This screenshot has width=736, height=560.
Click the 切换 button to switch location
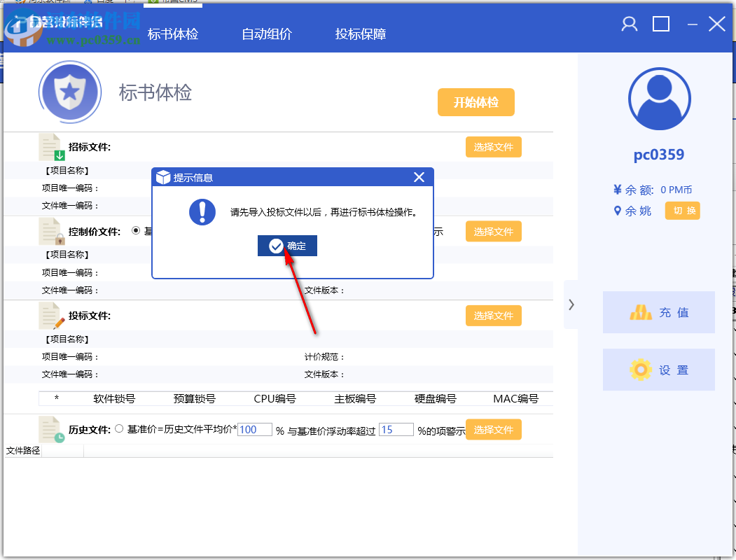click(682, 210)
